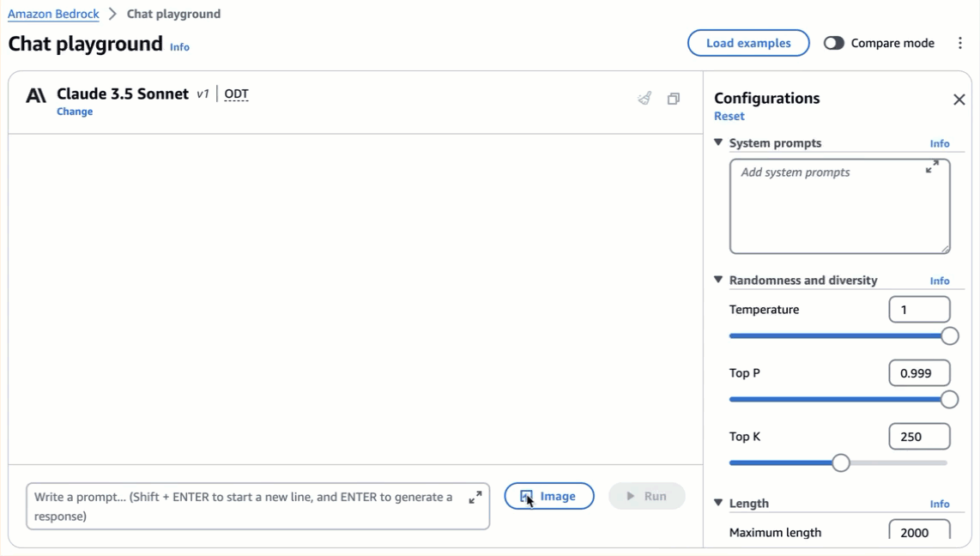Click the Maximum length input field

point(919,532)
